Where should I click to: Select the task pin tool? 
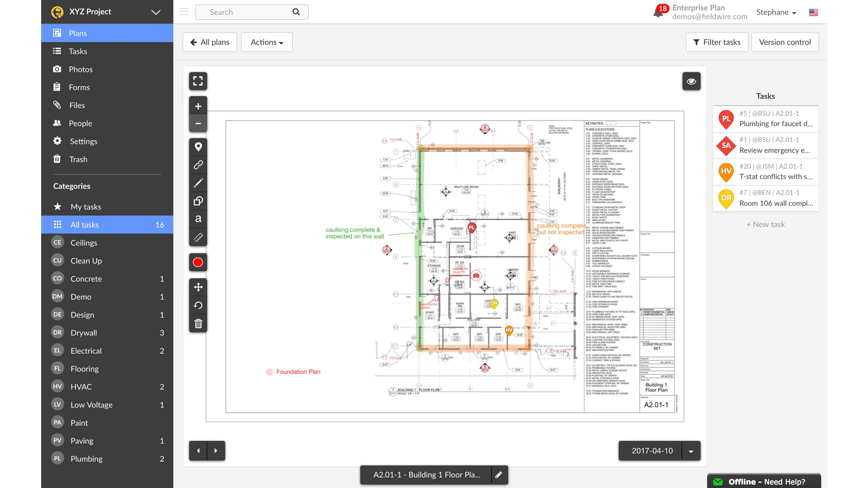coord(198,147)
